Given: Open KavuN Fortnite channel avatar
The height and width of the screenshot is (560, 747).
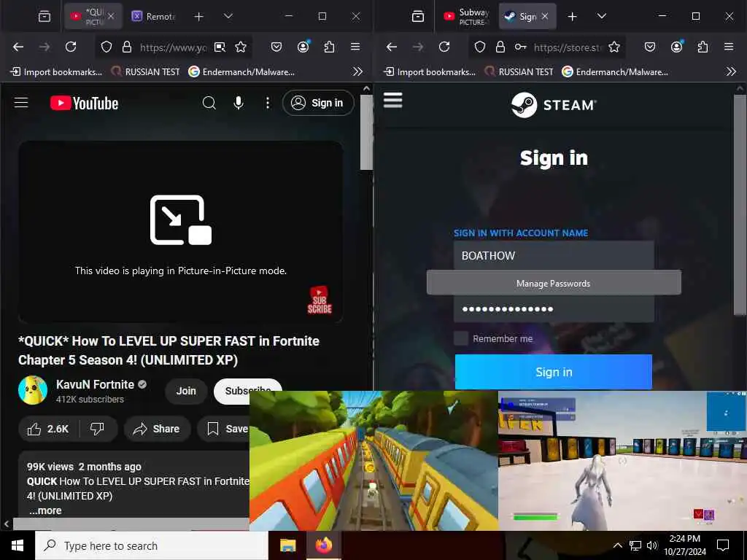Looking at the screenshot, I should pyautogui.click(x=33, y=391).
